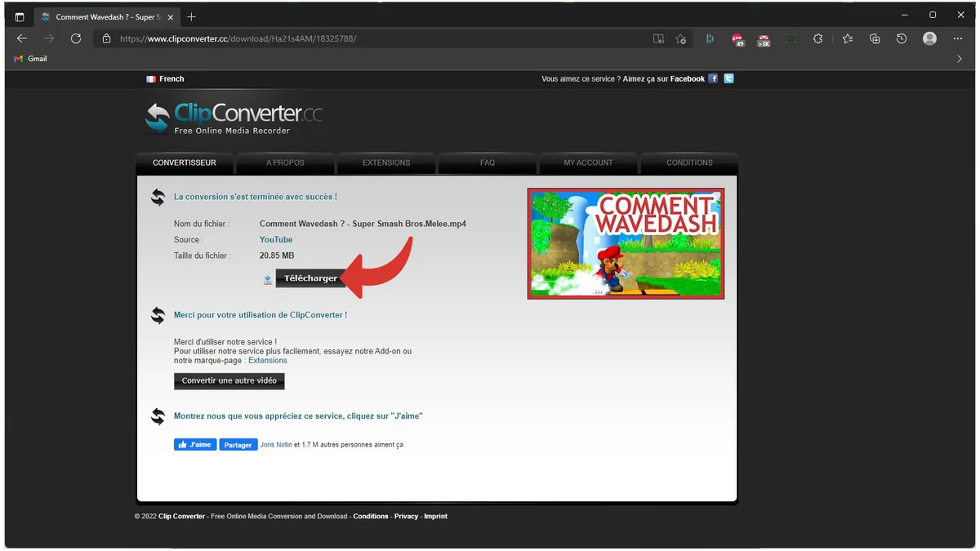Click the ClipConverter.cc logo
This screenshot has height=551, width=980.
tap(234, 118)
